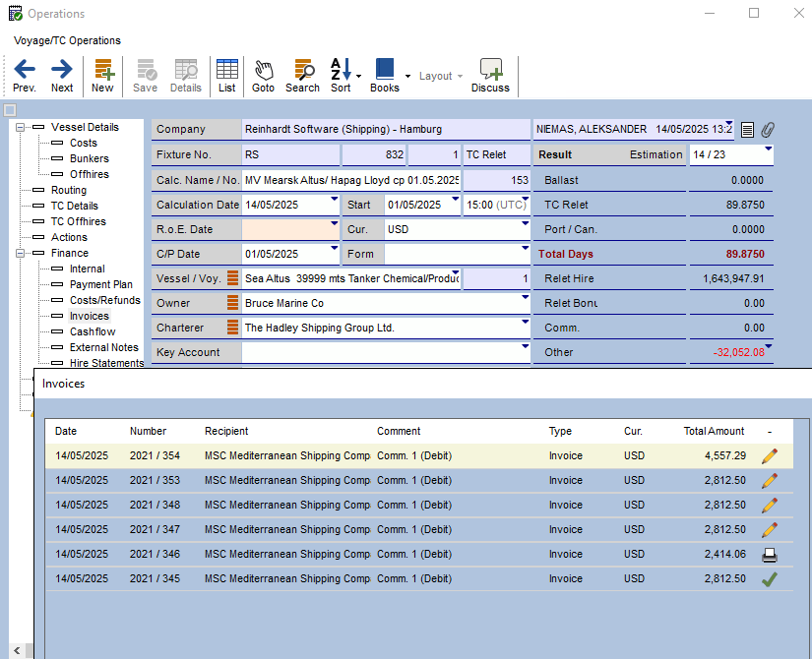Click the Goto hand icon
The image size is (812, 659).
pyautogui.click(x=263, y=76)
